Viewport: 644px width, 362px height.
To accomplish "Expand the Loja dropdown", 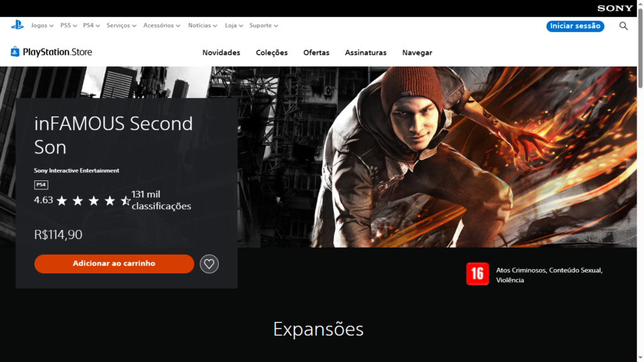I will click(x=234, y=25).
